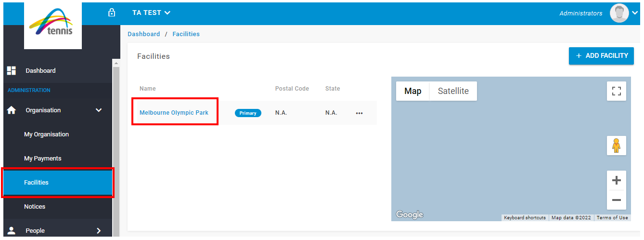Click the Dashboard grid icon
Image resolution: width=644 pixels, height=240 pixels.
click(12, 70)
